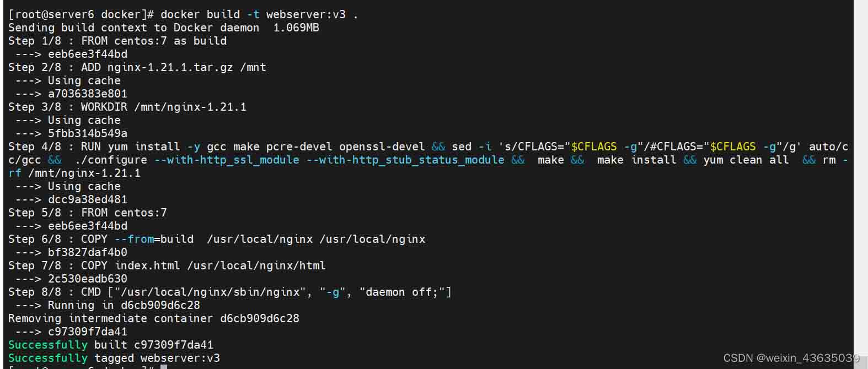868x369 pixels.
Task: Click the 'Sending build context to Docker daemon' line
Action: click(164, 28)
